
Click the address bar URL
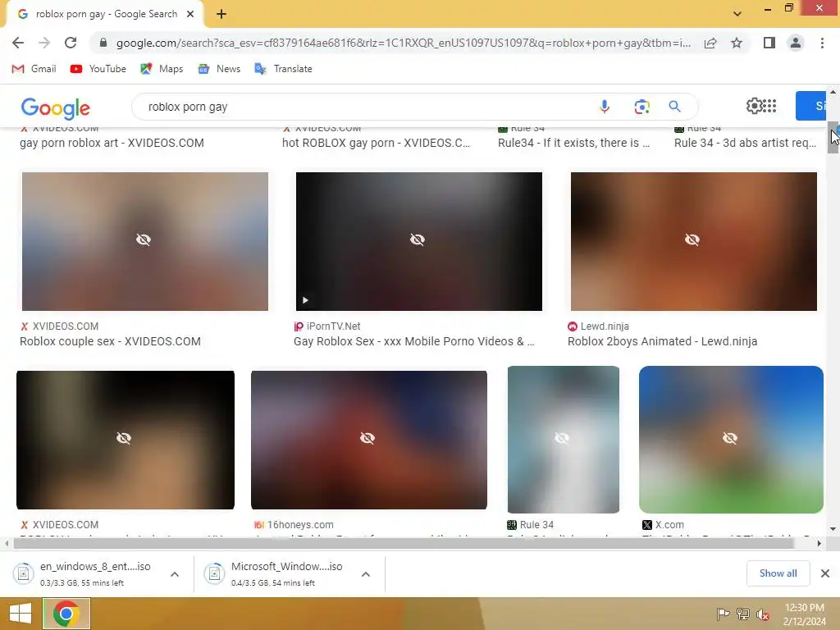404,43
